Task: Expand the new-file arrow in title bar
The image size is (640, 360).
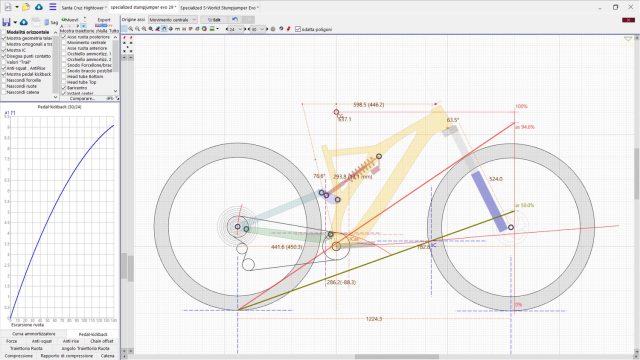Action: 17,7
